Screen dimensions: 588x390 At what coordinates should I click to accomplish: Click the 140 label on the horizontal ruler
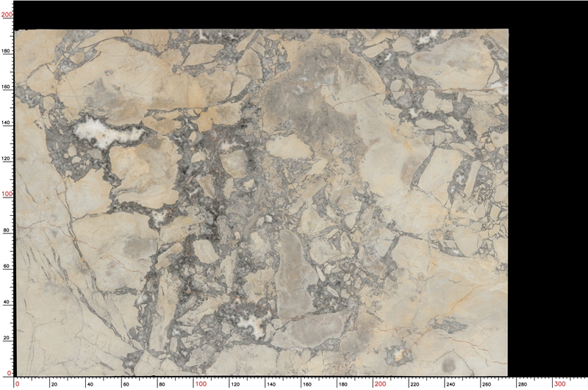[270, 384]
